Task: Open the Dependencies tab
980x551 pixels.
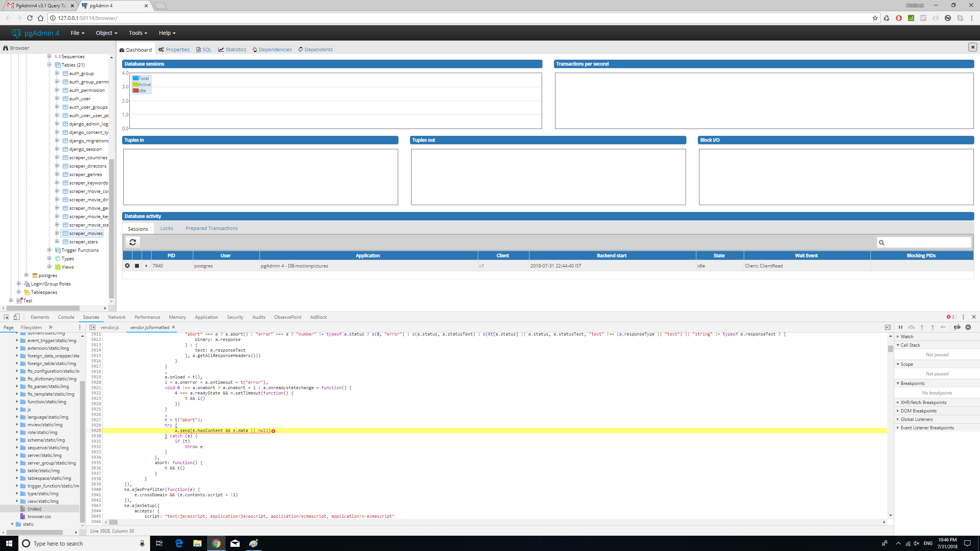Action: click(272, 49)
